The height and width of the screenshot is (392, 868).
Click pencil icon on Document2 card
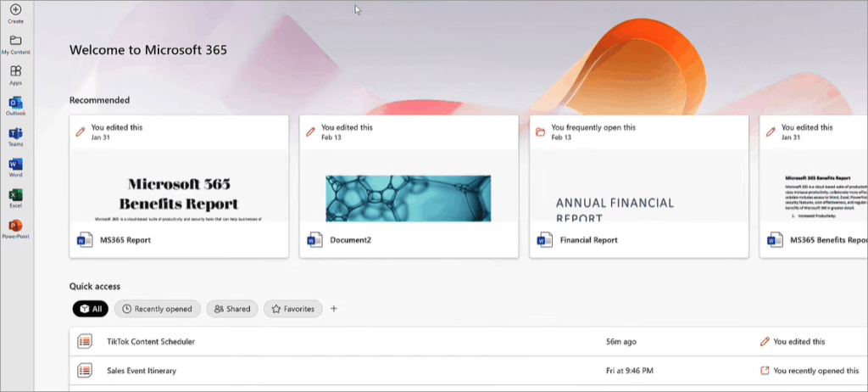310,132
